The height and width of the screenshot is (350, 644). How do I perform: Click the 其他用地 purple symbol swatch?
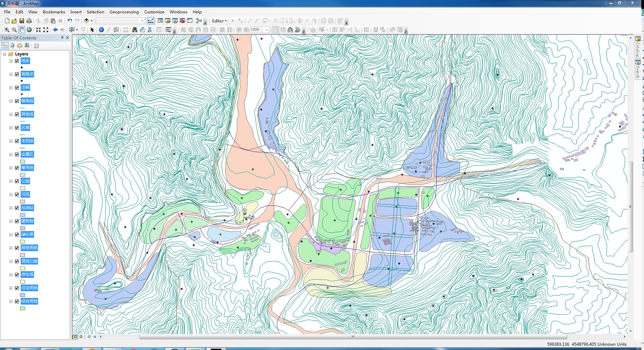pos(23,255)
